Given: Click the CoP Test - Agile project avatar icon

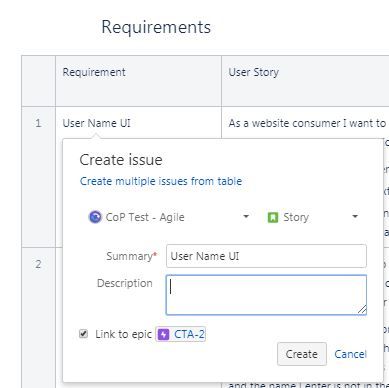Looking at the screenshot, I should (x=95, y=217).
